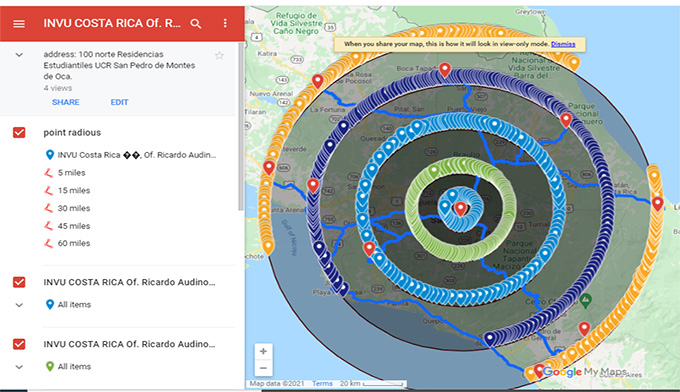Click the sidebar vertical scrollbar
Image resolution: width=680 pixels, height=392 pixels.
pos(241,126)
